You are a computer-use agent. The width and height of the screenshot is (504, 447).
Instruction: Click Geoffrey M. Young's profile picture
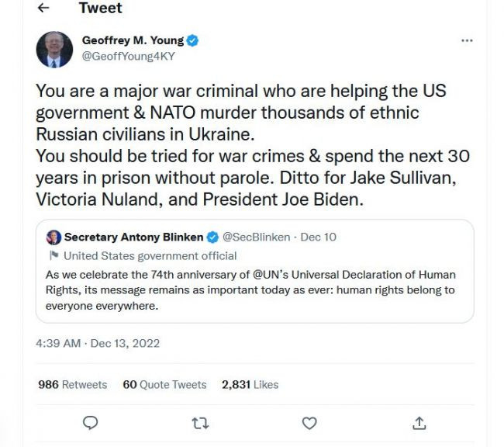(x=54, y=50)
